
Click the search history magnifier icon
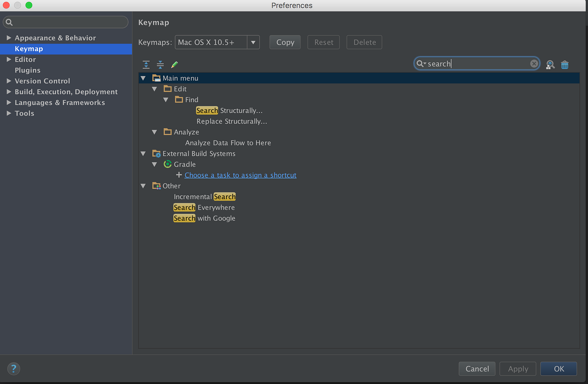coord(421,64)
